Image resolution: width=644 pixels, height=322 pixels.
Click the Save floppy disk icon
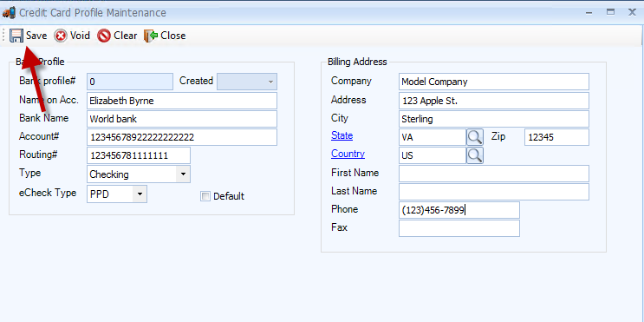(x=16, y=36)
